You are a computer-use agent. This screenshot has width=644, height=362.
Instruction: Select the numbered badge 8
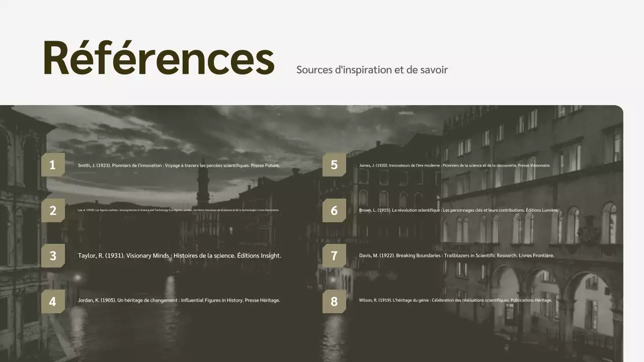click(x=334, y=301)
